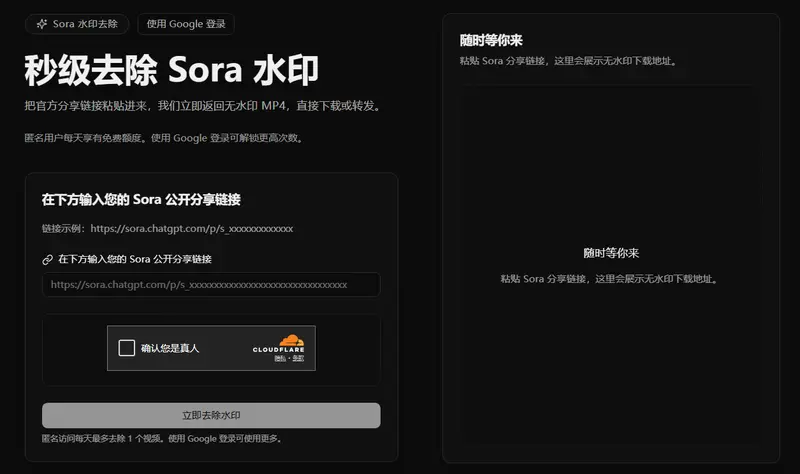Click the input label 在下方输入您的 Sora 公开分享链接
The height and width of the screenshot is (474, 800).
pyautogui.click(x=135, y=259)
